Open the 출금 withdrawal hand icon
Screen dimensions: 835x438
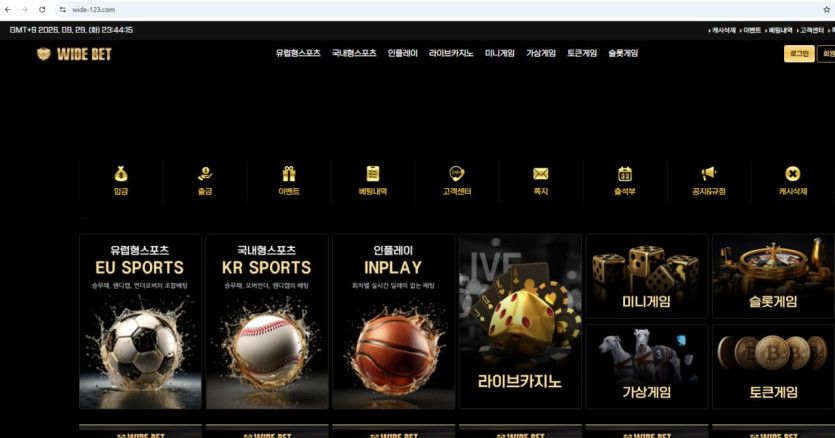[x=205, y=174]
